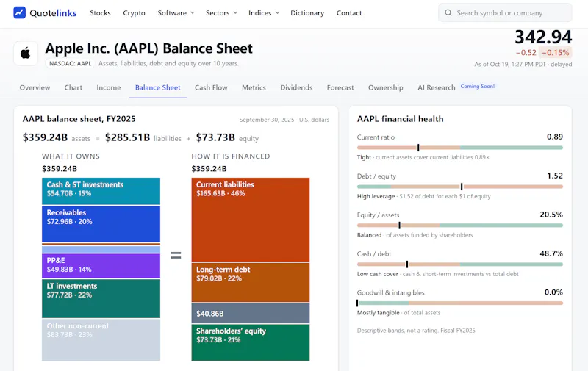Click the Coming Soon! label
The image size is (588, 371).
pos(477,87)
